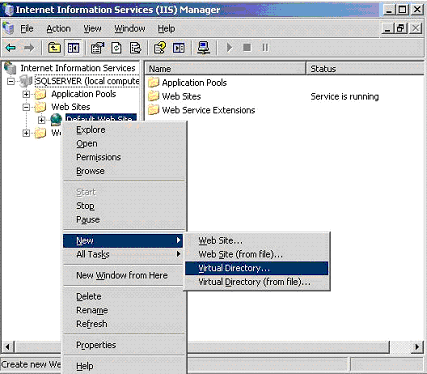Select Explore in the context menu
The image size is (427, 374).
[x=124, y=130]
